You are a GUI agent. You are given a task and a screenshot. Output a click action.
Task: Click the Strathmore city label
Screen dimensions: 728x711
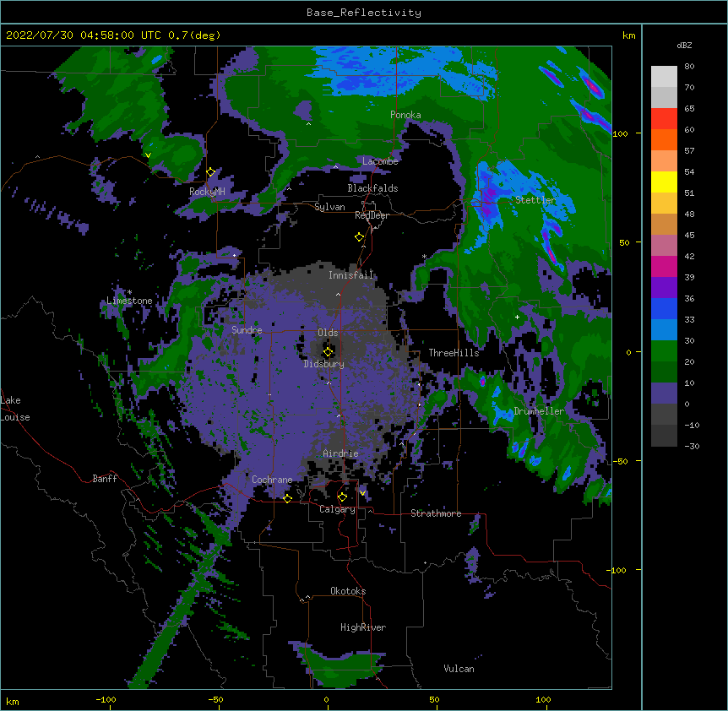point(436,513)
